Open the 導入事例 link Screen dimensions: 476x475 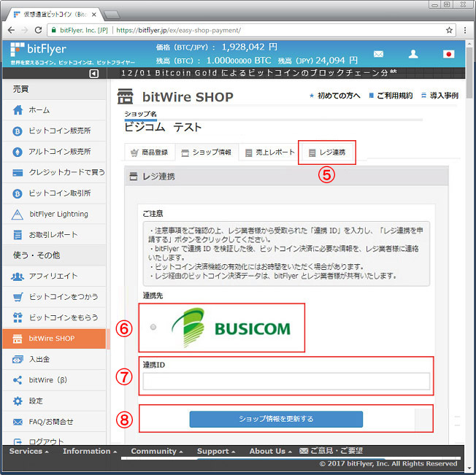tap(439, 96)
